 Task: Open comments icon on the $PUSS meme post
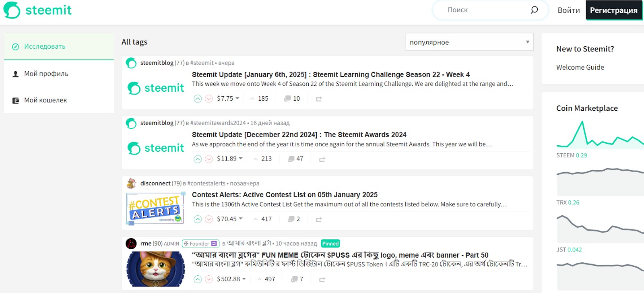(294, 279)
